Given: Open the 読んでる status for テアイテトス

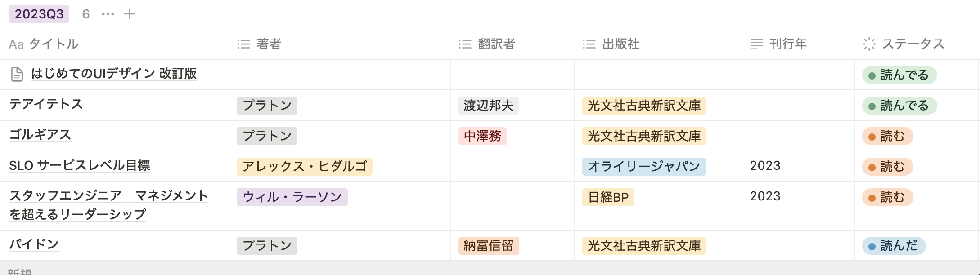Looking at the screenshot, I should coord(899,106).
